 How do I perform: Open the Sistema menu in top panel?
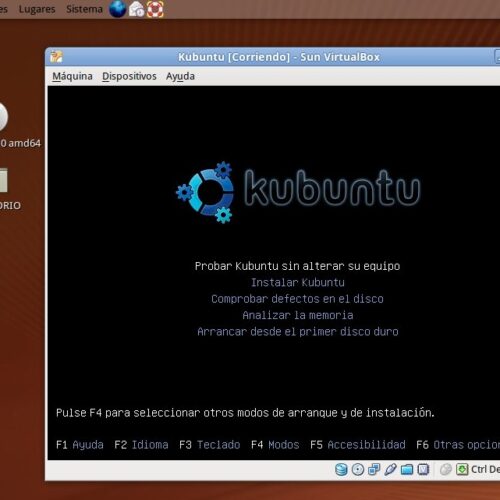click(84, 9)
